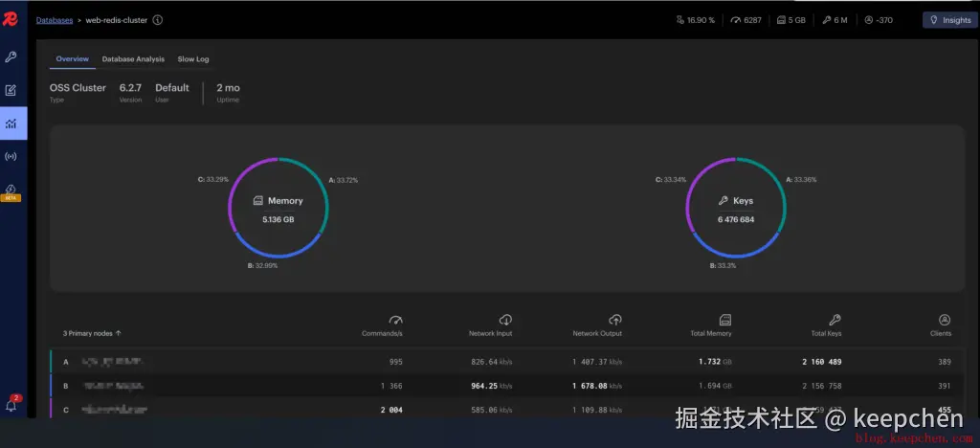The width and height of the screenshot is (980, 448).
Task: Click the Clients column user icon
Action: pos(945,320)
